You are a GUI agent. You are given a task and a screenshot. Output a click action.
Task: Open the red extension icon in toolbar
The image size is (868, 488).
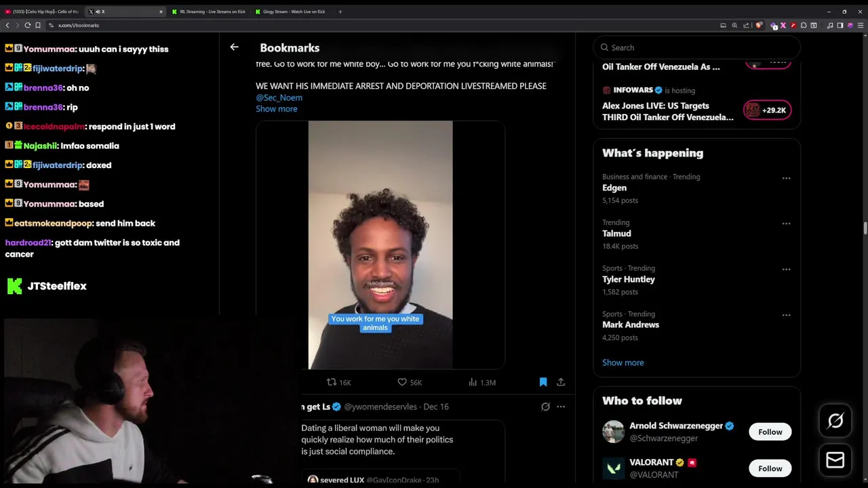[x=793, y=26]
